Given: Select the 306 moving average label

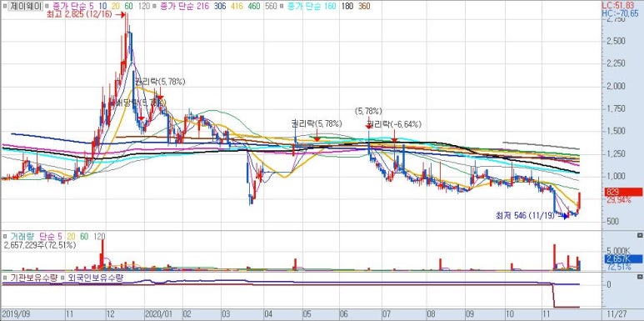Looking at the screenshot, I should click(x=220, y=7).
